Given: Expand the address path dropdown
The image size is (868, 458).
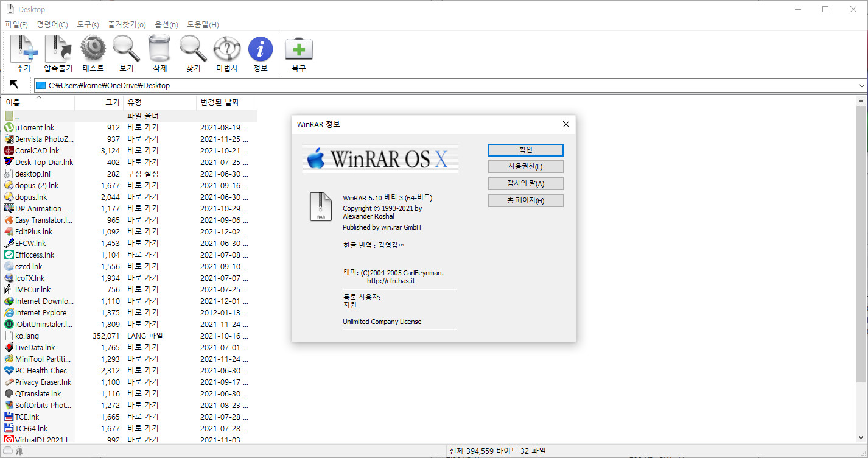Looking at the screenshot, I should tap(861, 85).
